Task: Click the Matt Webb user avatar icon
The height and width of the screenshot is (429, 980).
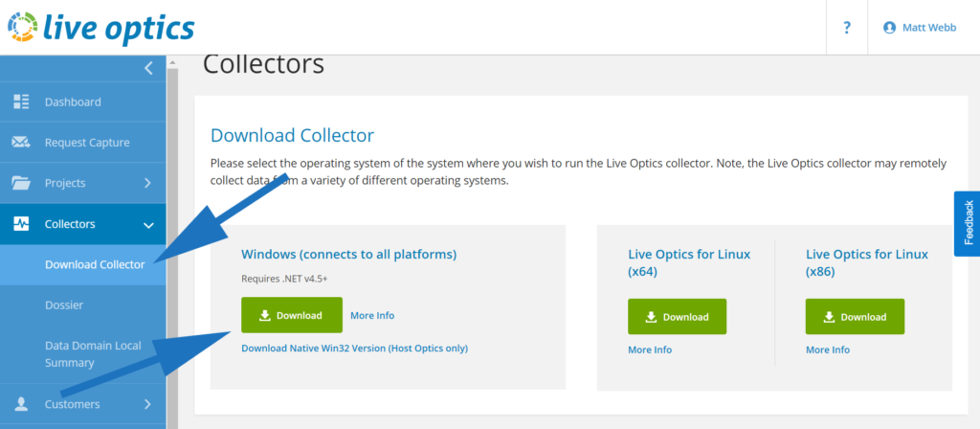Action: click(889, 28)
